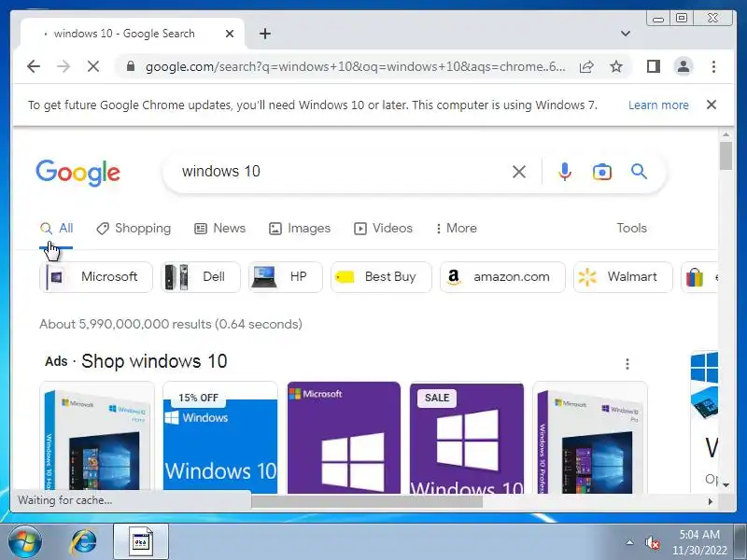Click the scroll down arrow

tap(726, 484)
